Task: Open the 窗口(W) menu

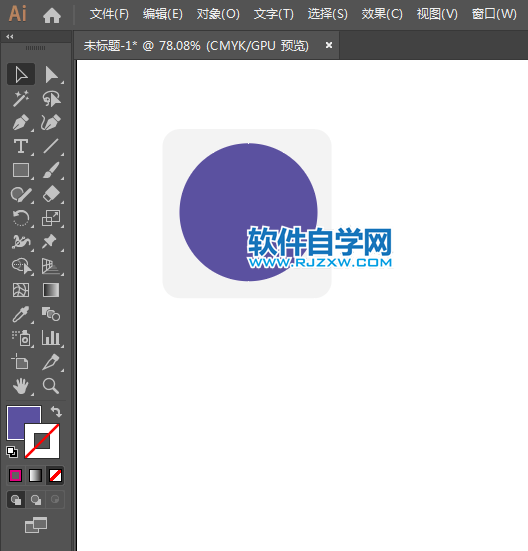Action: coord(494,14)
